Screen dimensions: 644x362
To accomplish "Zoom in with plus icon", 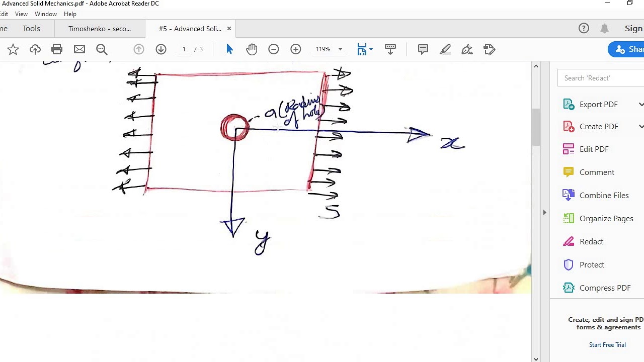I will 296,49.
